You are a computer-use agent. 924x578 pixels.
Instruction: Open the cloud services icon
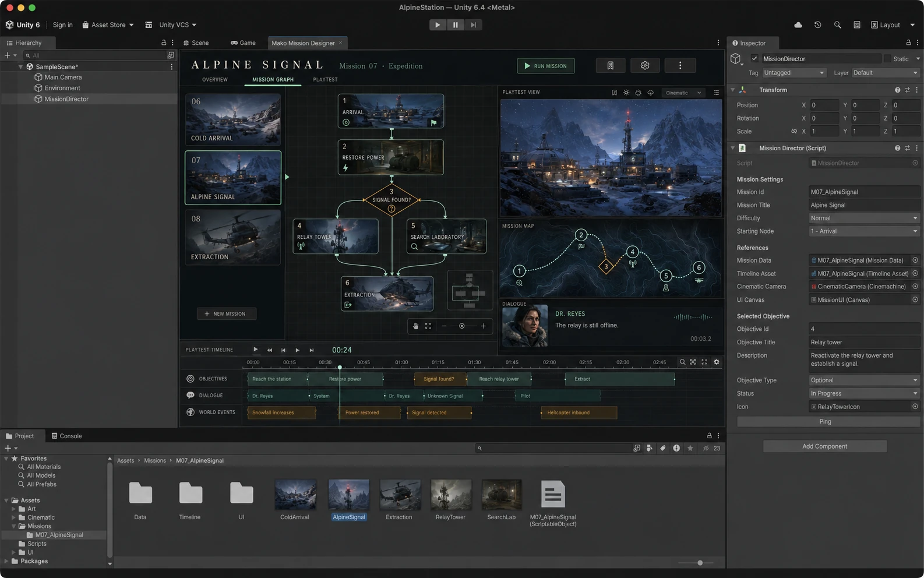click(798, 25)
